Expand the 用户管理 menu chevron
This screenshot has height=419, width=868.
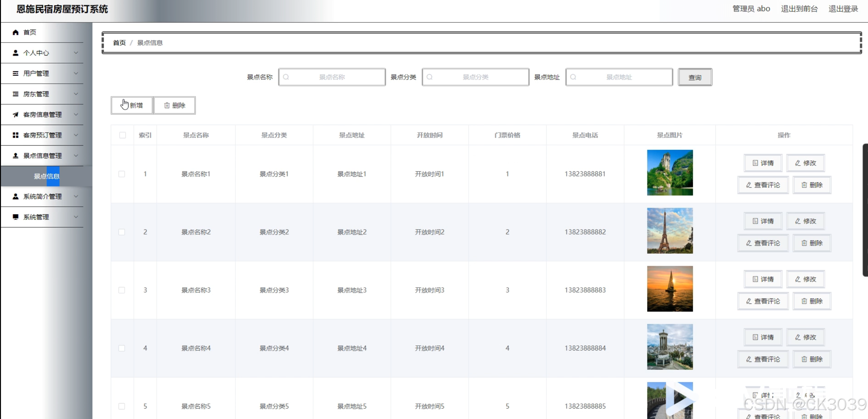tap(76, 73)
